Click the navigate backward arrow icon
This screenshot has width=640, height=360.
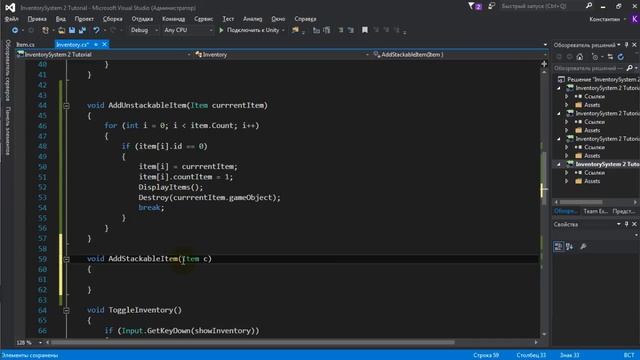(x=15, y=30)
